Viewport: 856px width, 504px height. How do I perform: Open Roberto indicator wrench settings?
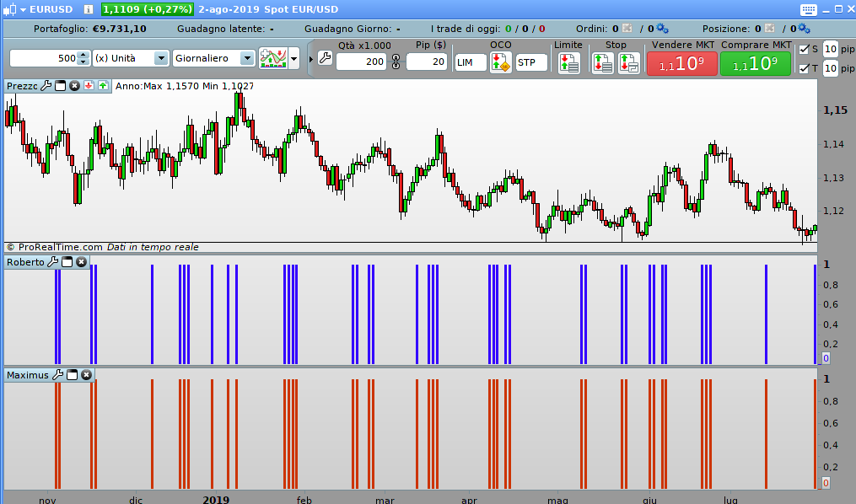(53, 262)
